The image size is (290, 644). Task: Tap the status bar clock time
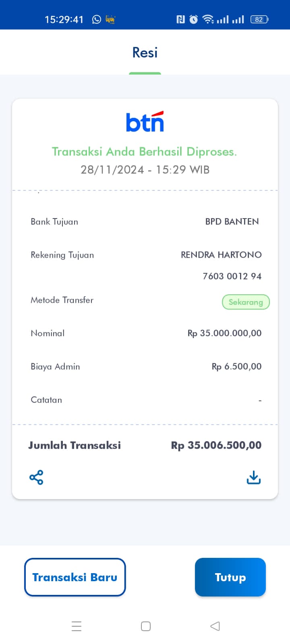[x=64, y=19]
